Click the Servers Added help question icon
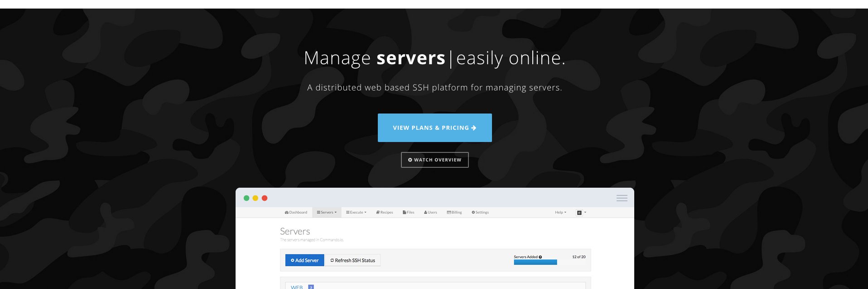The image size is (868, 289). (540, 257)
